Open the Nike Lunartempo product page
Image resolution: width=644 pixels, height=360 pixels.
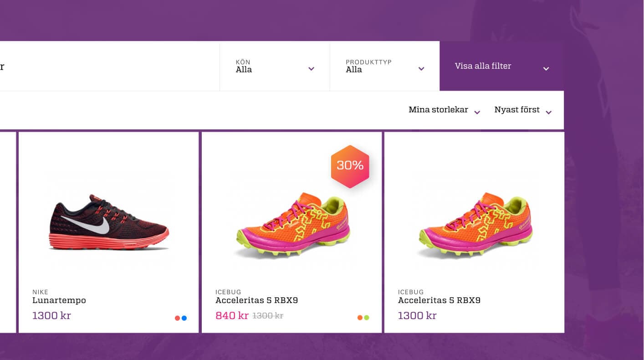(59, 300)
